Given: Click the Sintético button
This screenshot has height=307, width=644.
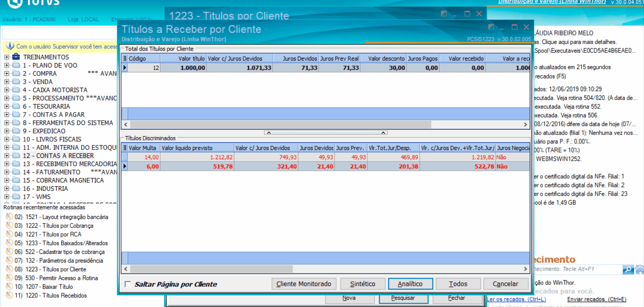Looking at the screenshot, I should 363,284.
